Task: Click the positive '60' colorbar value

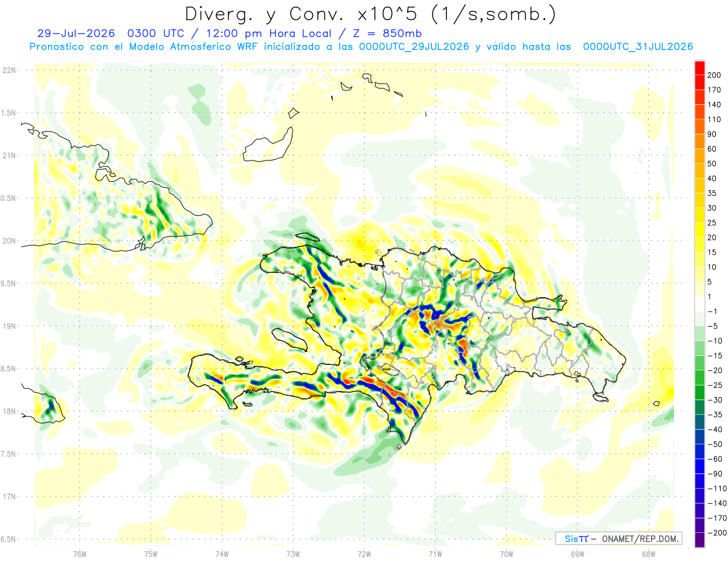Action: click(x=713, y=149)
